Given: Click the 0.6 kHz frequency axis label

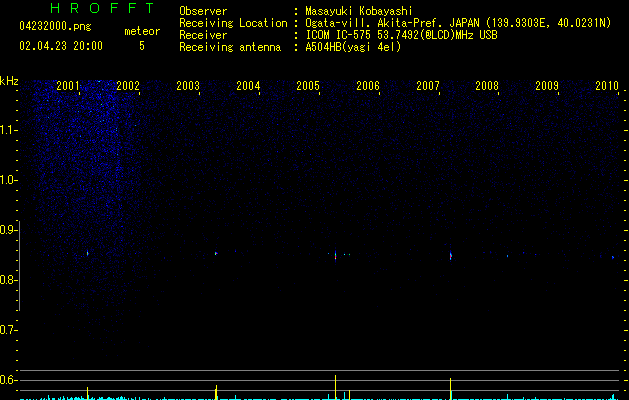Looking at the screenshot, I should point(8,380).
